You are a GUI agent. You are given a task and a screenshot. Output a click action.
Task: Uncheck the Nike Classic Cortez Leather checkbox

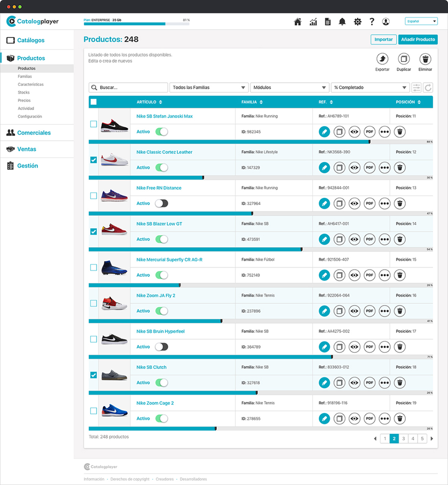pyautogui.click(x=94, y=160)
